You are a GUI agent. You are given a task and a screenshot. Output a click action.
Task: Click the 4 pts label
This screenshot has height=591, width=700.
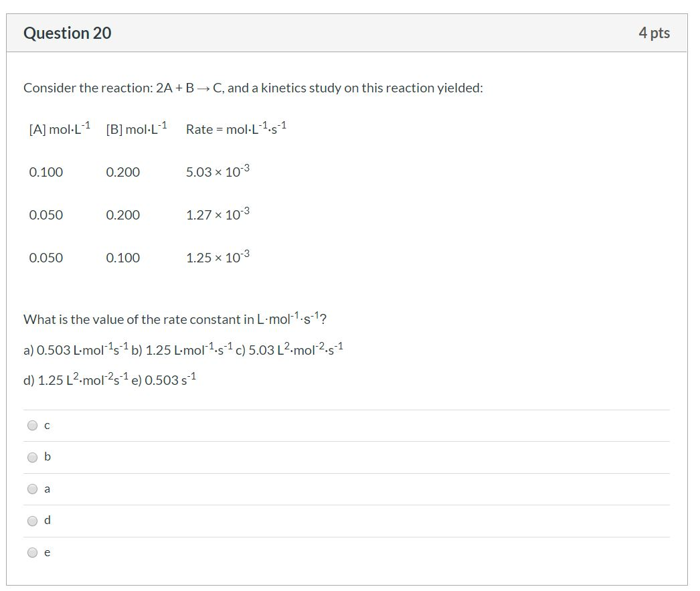[x=654, y=33]
